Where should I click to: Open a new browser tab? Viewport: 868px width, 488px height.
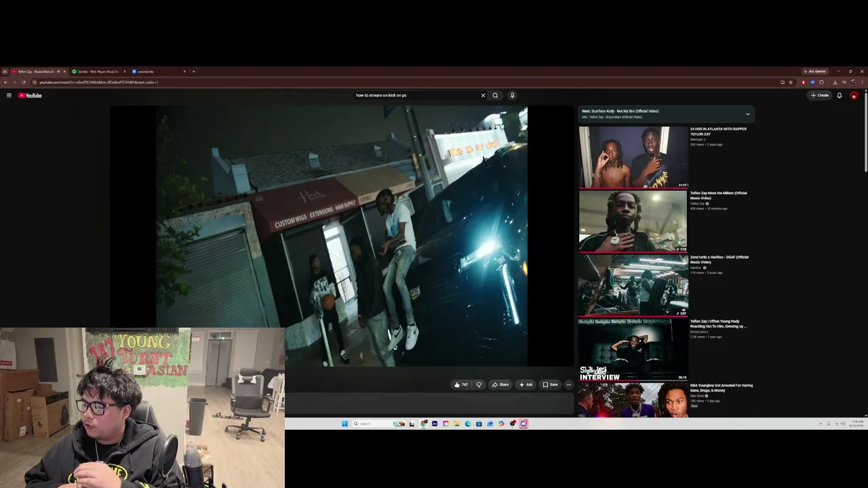coord(193,71)
